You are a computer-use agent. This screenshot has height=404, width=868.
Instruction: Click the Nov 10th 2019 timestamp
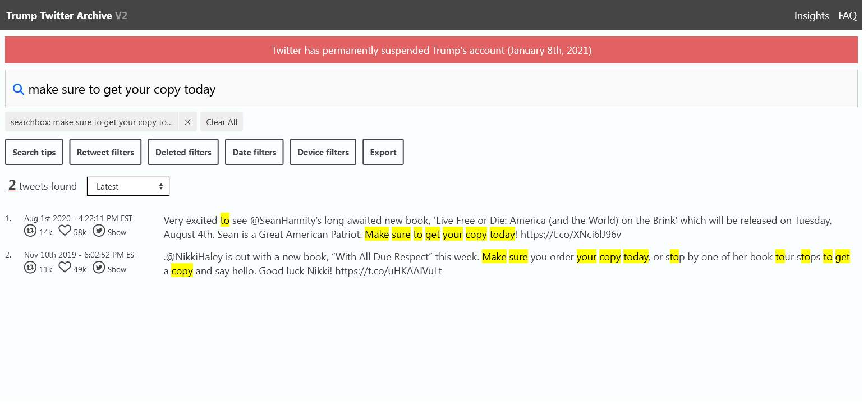81,255
